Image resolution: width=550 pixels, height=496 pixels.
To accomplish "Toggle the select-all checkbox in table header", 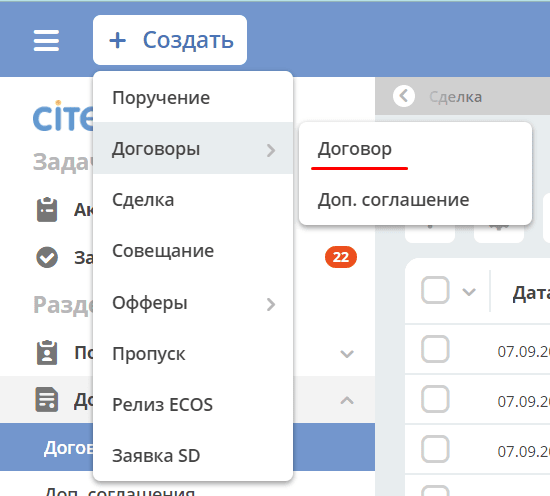I will click(x=435, y=290).
